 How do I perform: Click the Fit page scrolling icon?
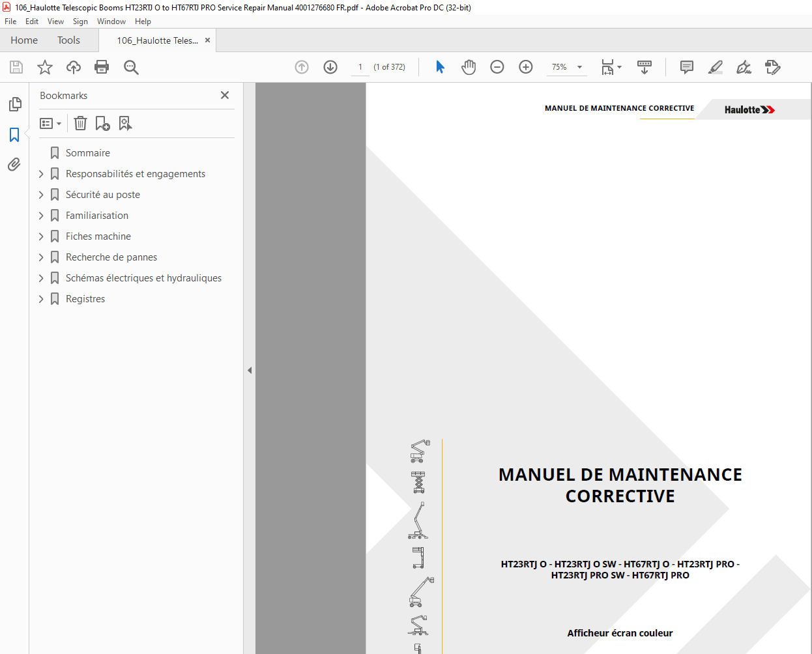607,67
